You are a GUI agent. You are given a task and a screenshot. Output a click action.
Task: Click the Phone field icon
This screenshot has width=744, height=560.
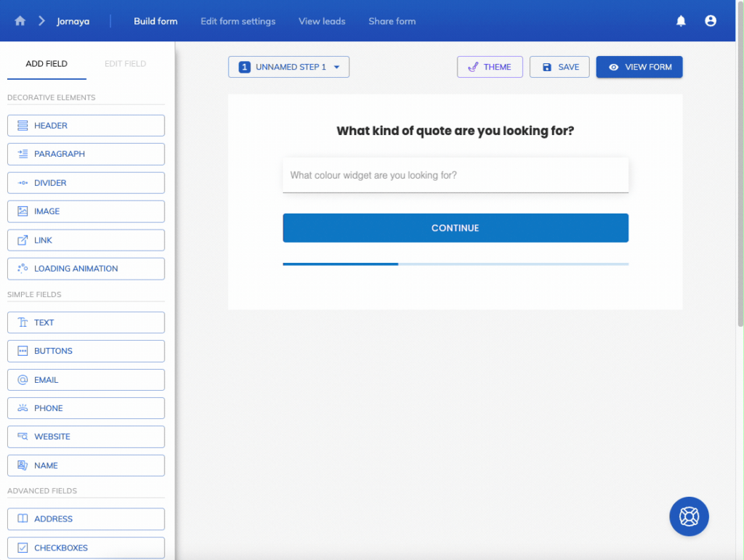23,408
